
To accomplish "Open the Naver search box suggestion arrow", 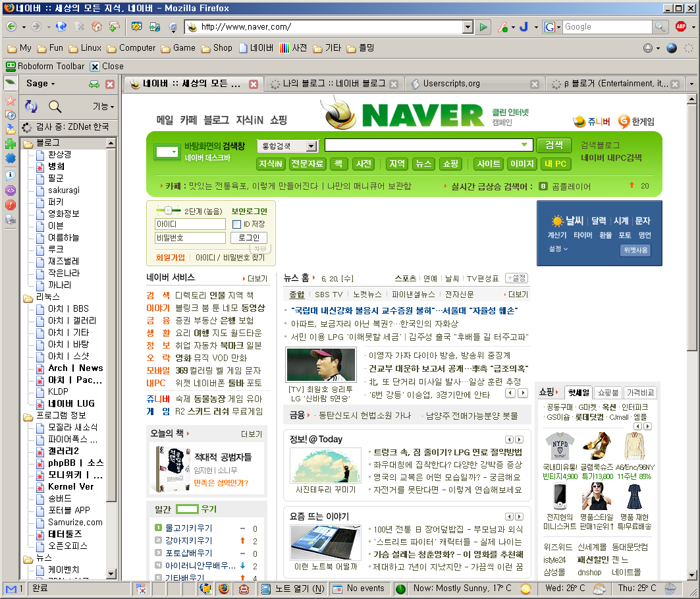I will (x=525, y=145).
